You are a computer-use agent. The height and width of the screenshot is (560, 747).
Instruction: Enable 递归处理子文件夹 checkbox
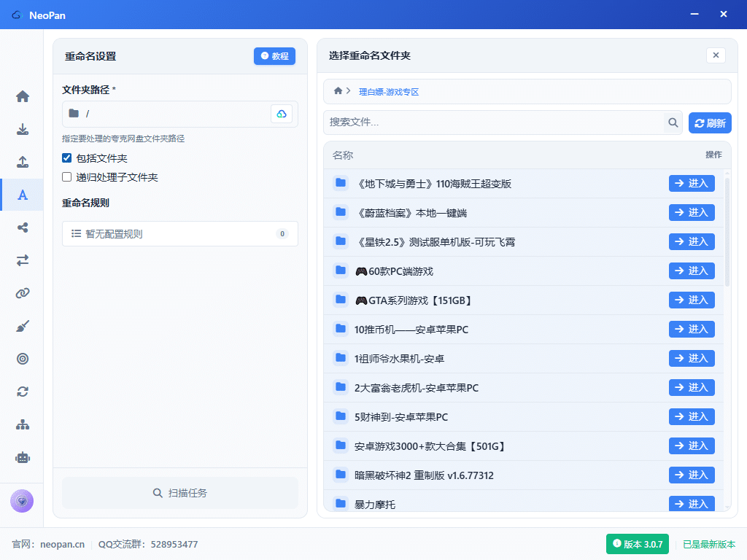[x=67, y=177]
